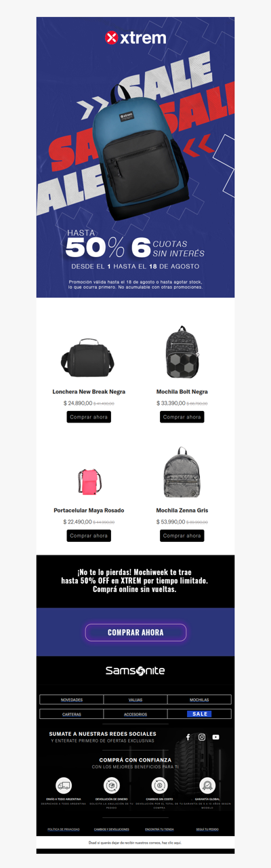Open the Valijas menu item

pos(135,700)
